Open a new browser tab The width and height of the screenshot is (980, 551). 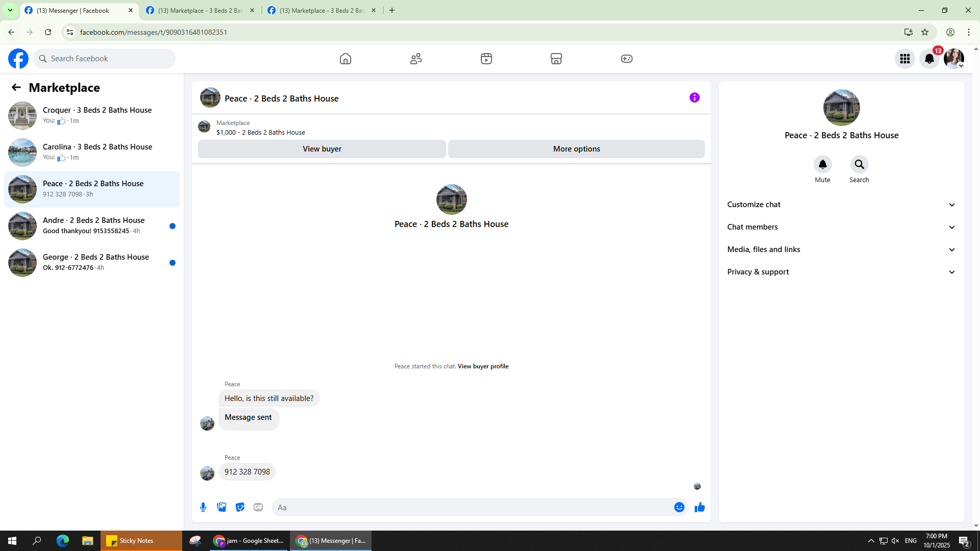point(392,10)
